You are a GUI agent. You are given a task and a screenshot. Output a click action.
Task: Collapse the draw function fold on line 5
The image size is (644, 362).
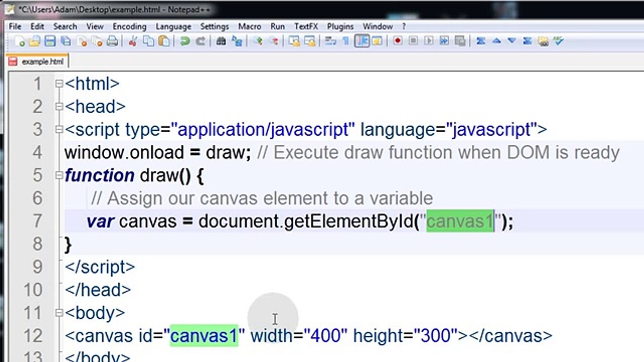[59, 175]
